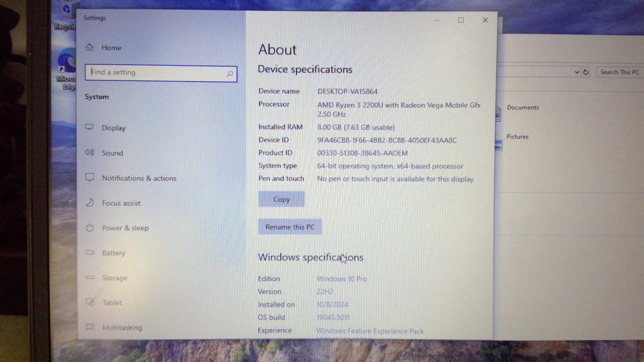The width and height of the screenshot is (644, 362).
Task: Maximize the Settings window
Action: (461, 20)
